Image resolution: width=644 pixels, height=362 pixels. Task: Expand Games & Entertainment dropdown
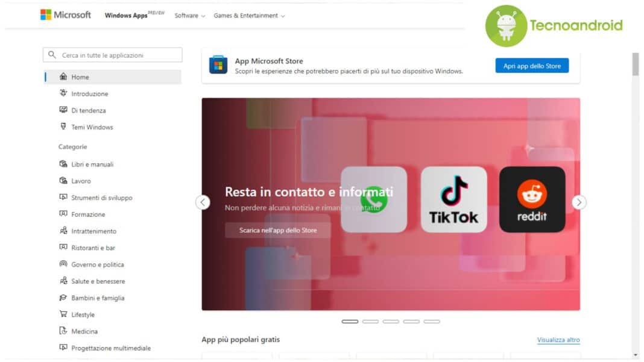pyautogui.click(x=249, y=16)
